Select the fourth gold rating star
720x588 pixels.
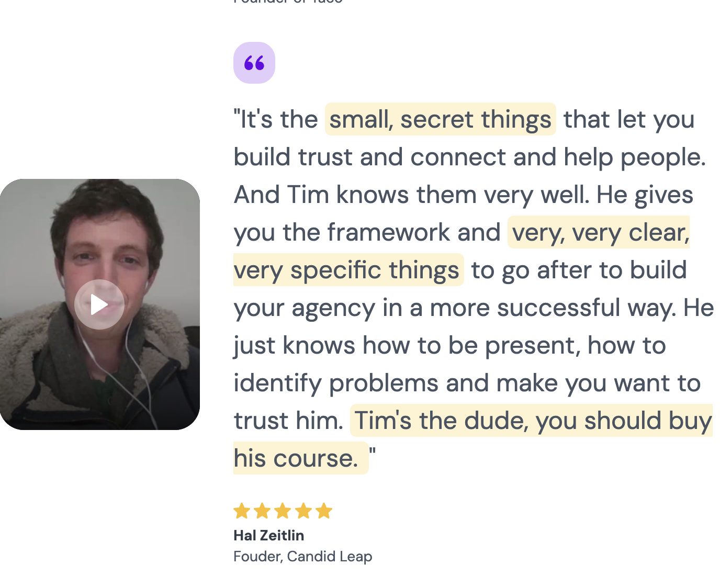[x=303, y=511]
